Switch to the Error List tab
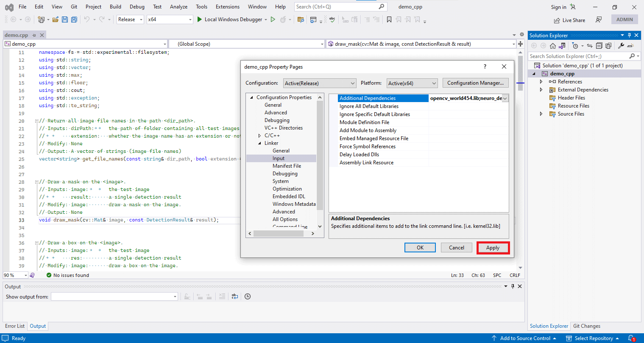This screenshot has width=644, height=343. coord(15,326)
